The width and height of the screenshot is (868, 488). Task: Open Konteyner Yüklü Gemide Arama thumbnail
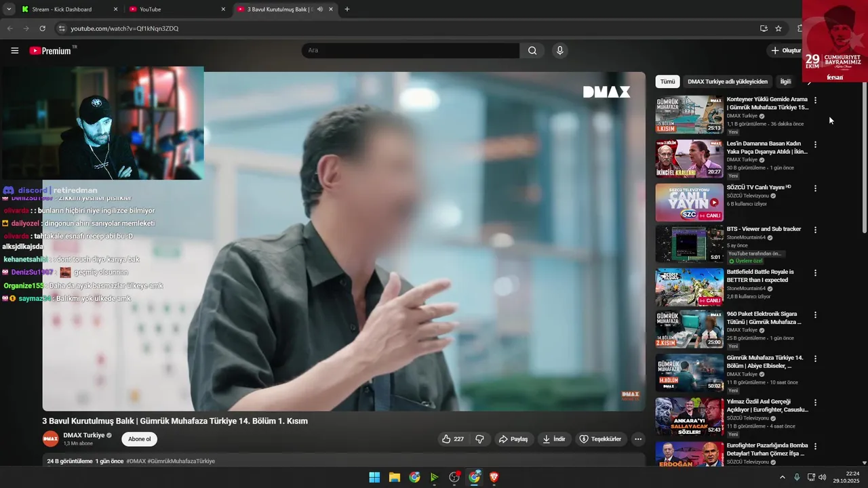pos(689,115)
